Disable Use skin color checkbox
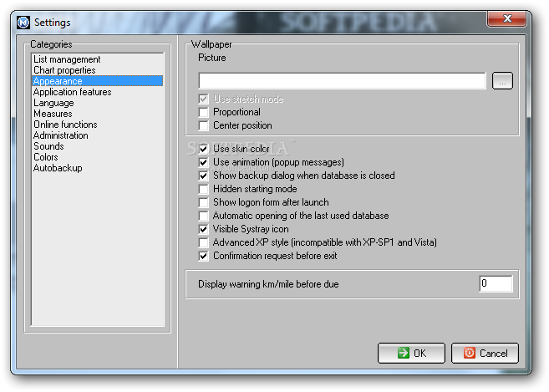The width and height of the screenshot is (549, 392). point(203,149)
